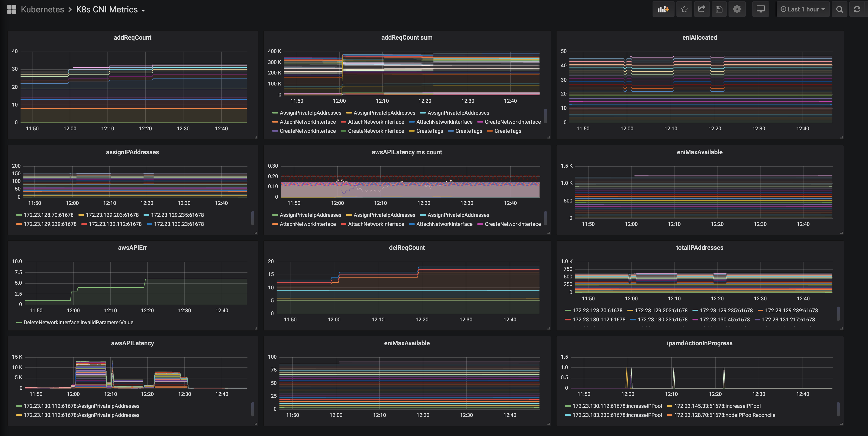Open the addReqCount panel title menu
The image size is (868, 436).
pyautogui.click(x=132, y=37)
